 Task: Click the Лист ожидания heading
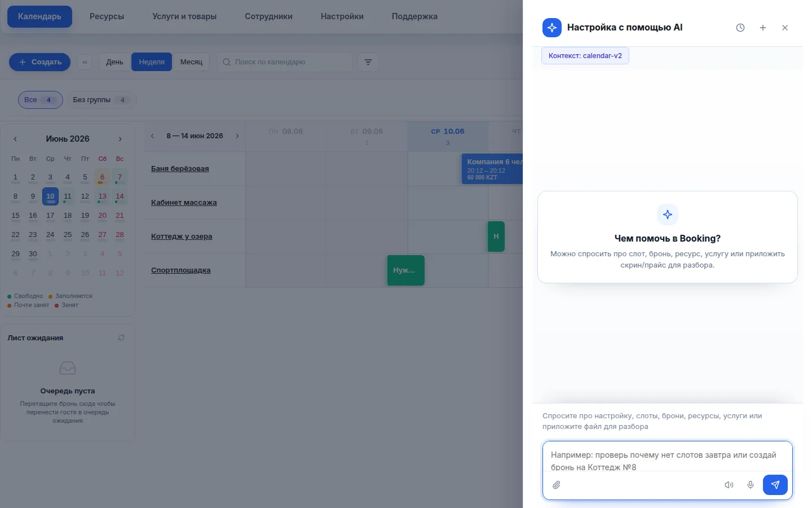(x=36, y=338)
